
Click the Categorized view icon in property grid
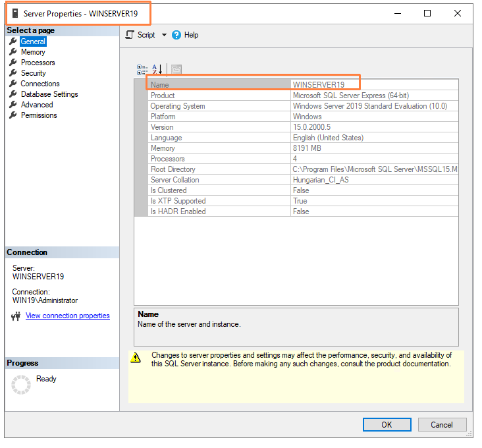coord(142,69)
